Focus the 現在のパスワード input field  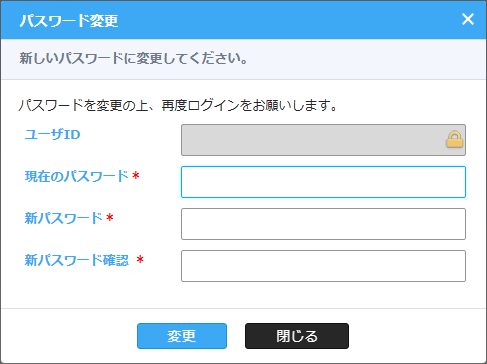click(323, 182)
